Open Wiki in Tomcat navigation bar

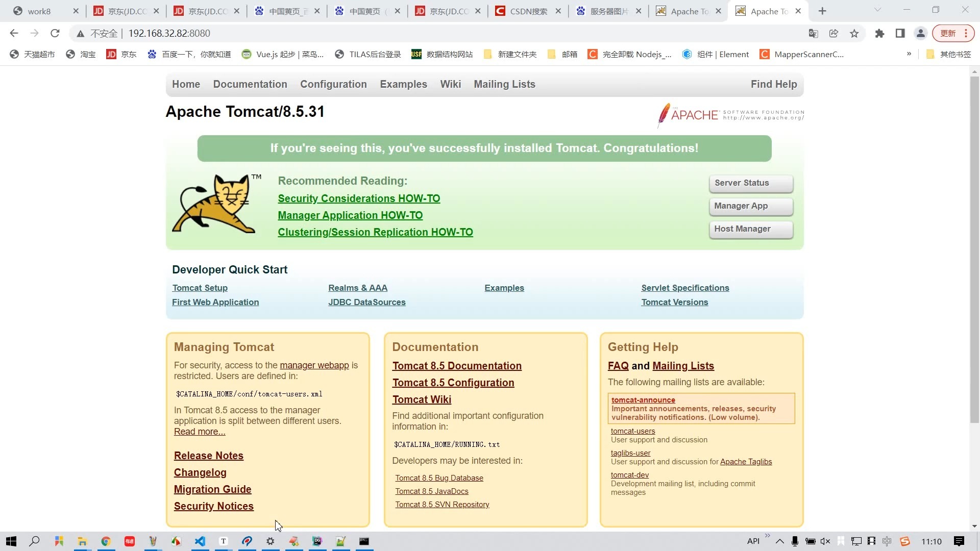pyautogui.click(x=451, y=84)
